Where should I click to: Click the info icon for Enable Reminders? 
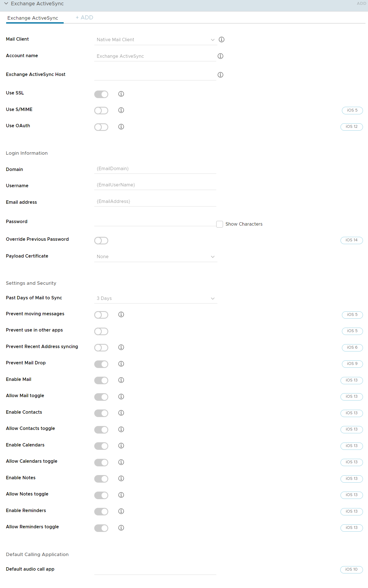click(121, 511)
